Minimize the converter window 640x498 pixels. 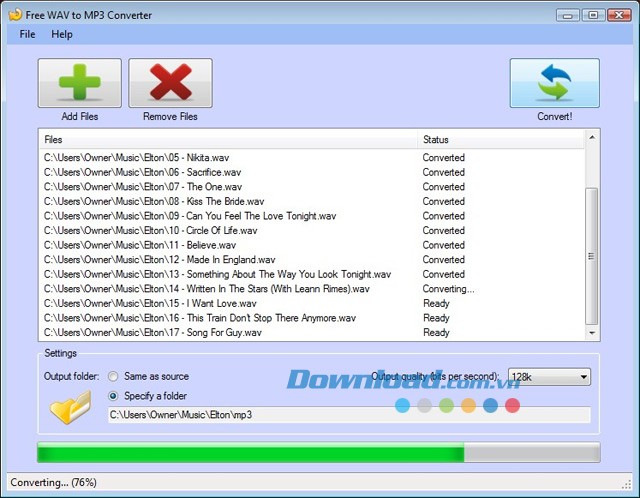pyautogui.click(x=567, y=16)
